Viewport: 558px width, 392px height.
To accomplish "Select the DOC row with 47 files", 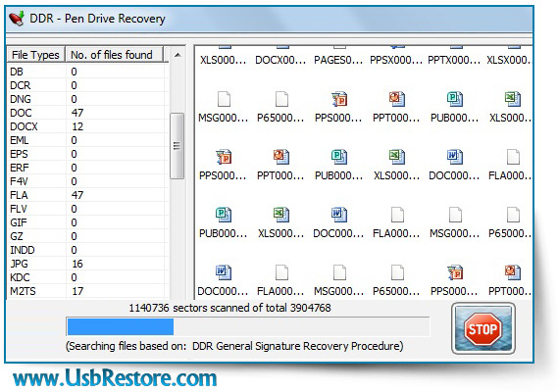I will pyautogui.click(x=87, y=113).
